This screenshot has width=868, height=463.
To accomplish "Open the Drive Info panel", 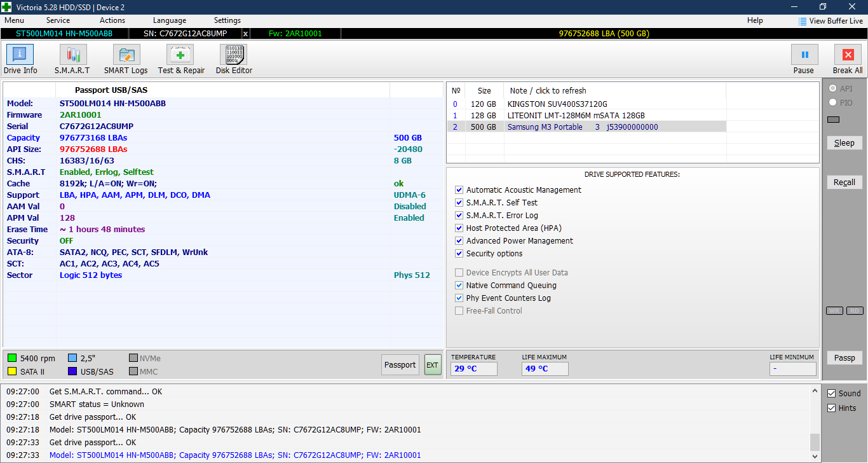I will tap(20, 60).
